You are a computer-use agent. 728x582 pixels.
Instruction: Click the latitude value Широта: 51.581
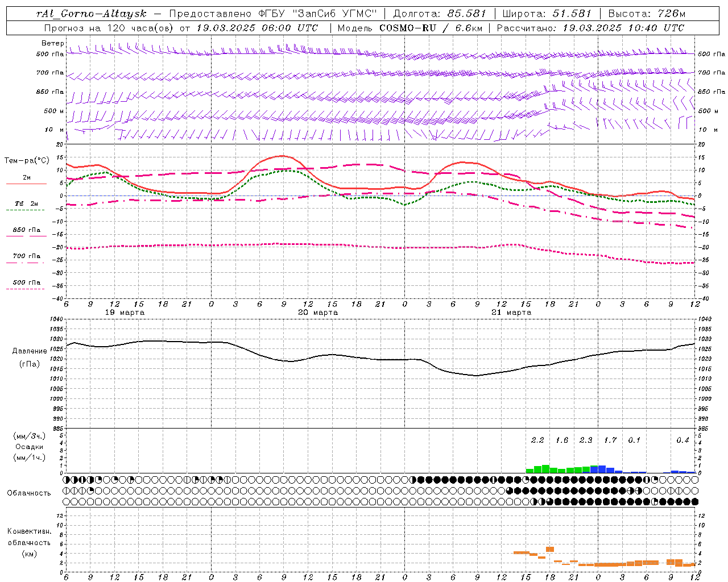coord(547,14)
